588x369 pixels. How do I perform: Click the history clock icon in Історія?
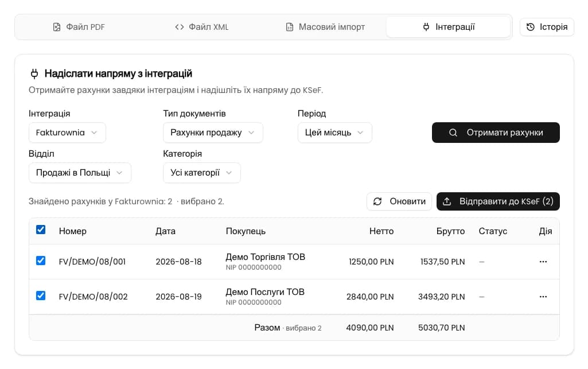(x=530, y=27)
